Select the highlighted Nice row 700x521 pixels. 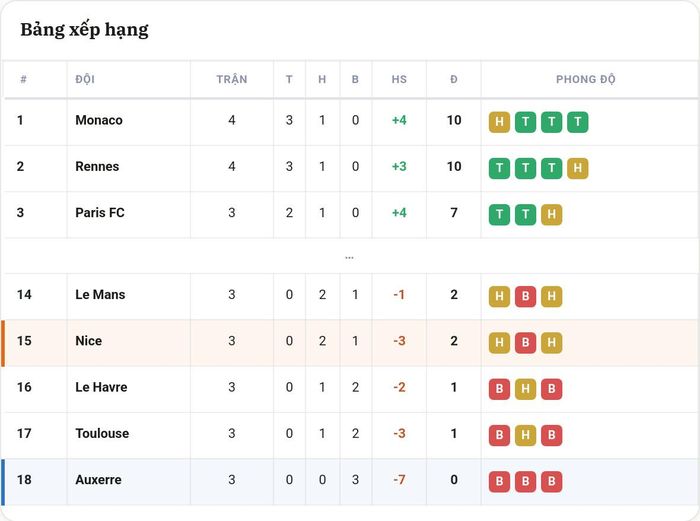tap(350, 343)
